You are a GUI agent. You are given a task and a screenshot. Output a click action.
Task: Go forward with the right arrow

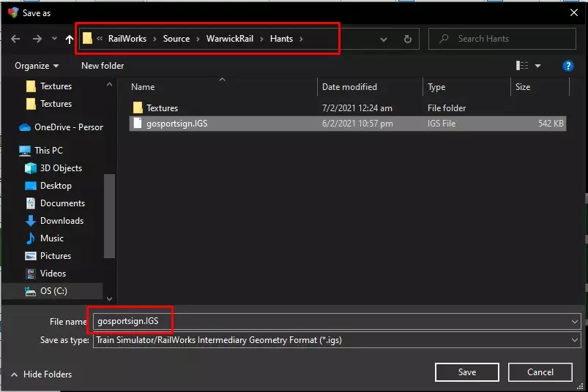pyautogui.click(x=37, y=39)
